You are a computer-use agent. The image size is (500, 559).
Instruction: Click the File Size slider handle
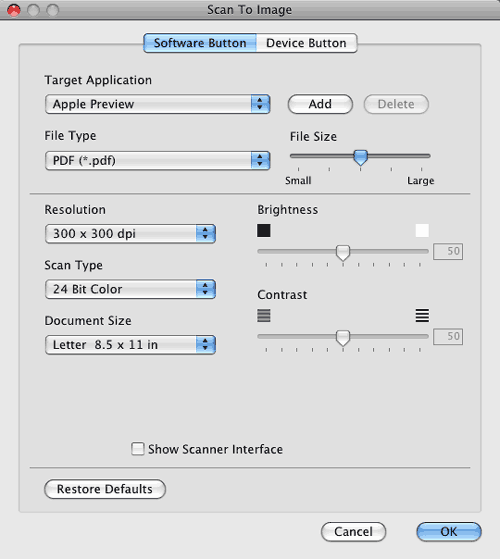tap(360, 157)
